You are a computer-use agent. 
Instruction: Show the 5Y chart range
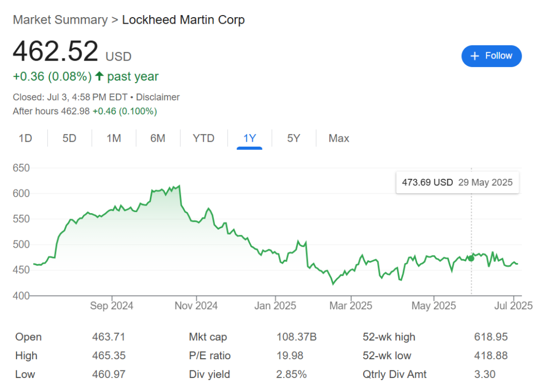click(294, 138)
